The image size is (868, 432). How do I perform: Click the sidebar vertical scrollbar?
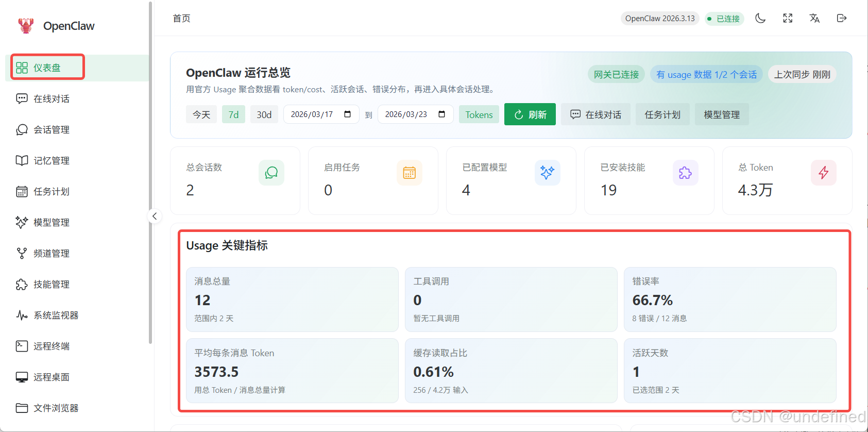(150, 173)
